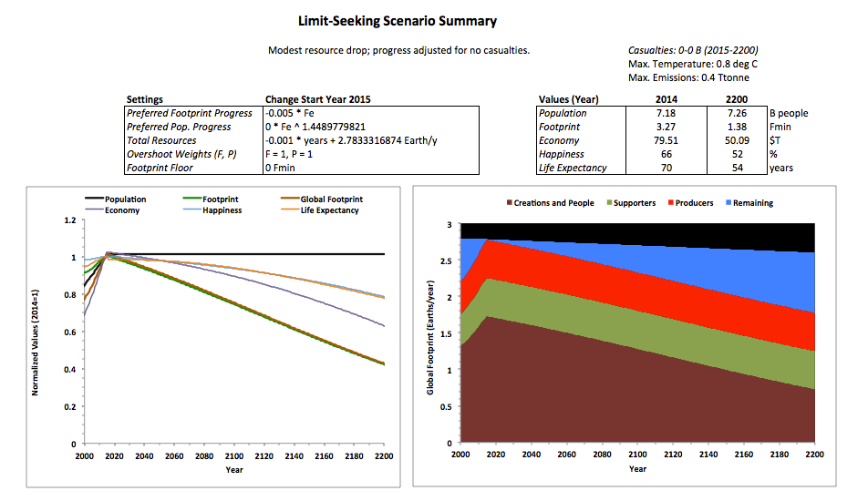Click the Population 2200 value cell

735,113
